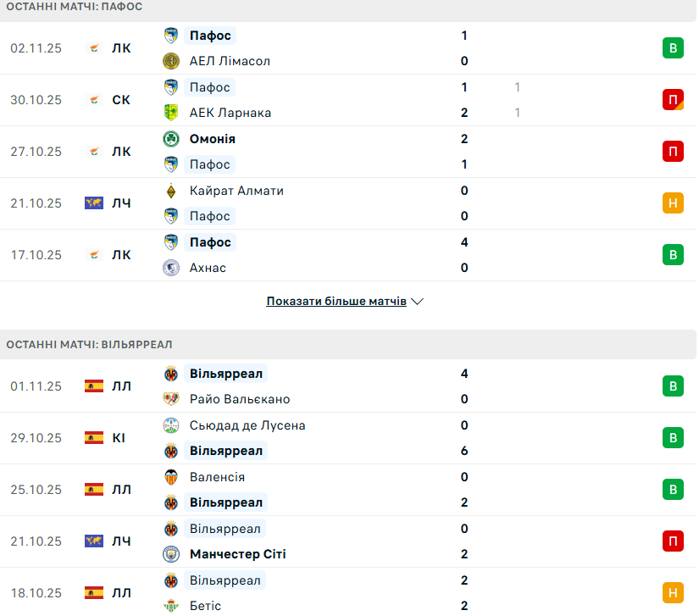
Task: Click the Manchester City club badge
Action: pos(171,554)
